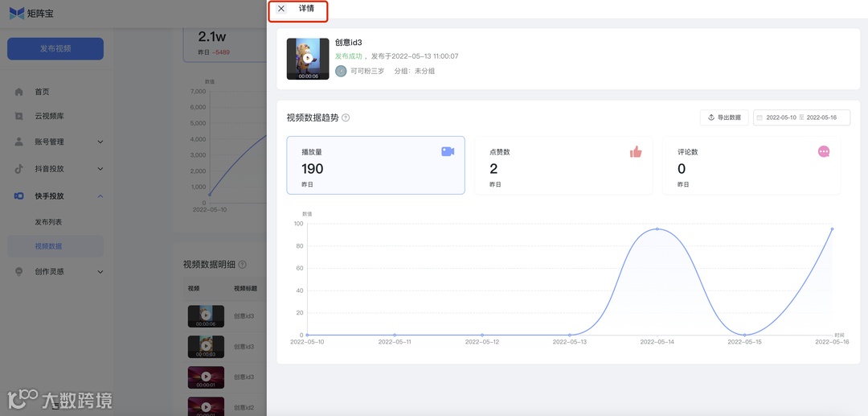Click the 创意id2 row title in background table
868x416 pixels.
(244, 407)
